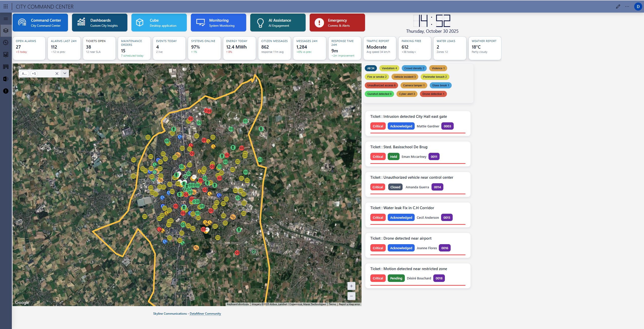The width and height of the screenshot is (644, 329).
Task: Expand the map layer filter dropdown arrow
Action: tap(65, 74)
